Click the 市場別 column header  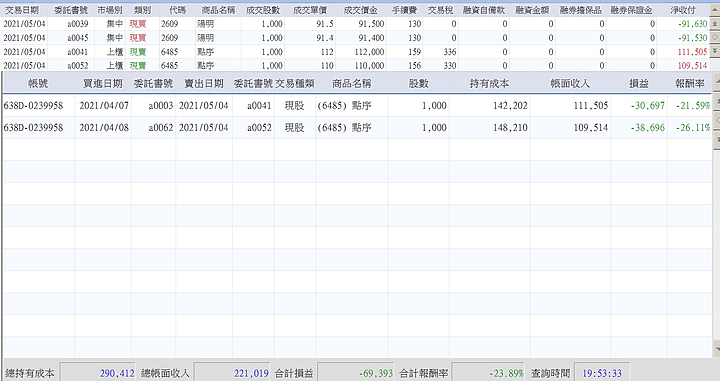coord(110,10)
